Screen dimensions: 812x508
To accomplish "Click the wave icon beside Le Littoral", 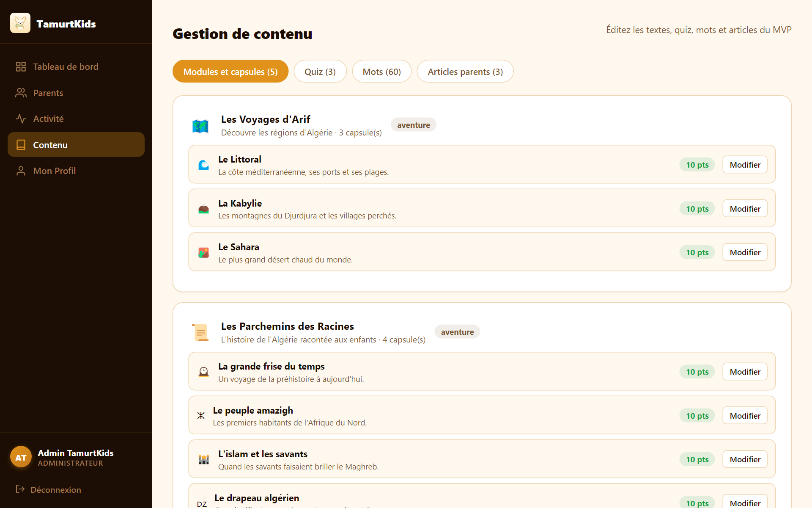I will coord(203,165).
